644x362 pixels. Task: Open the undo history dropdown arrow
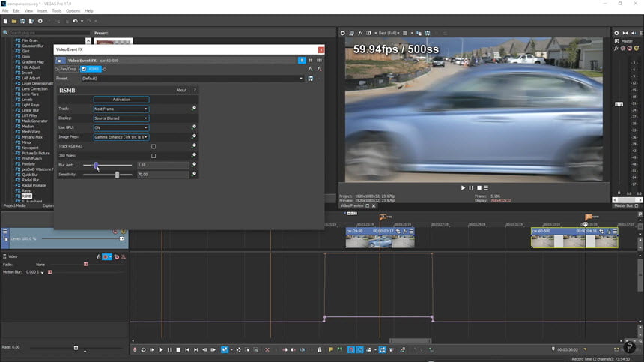point(82,21)
